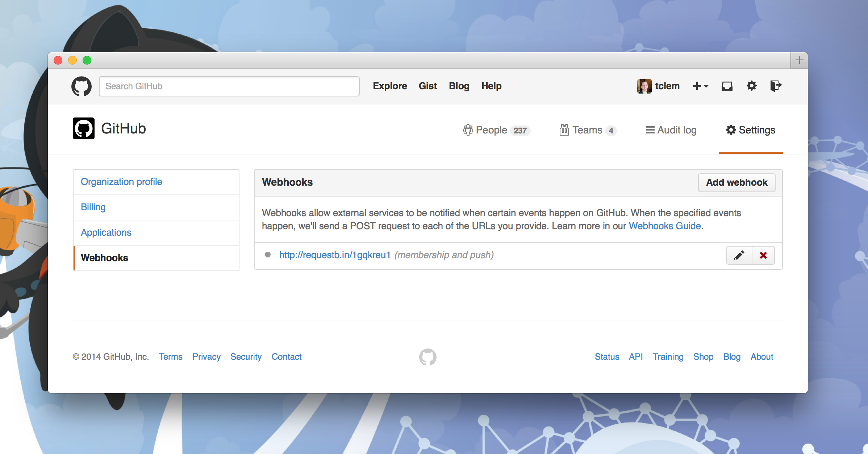Switch to the People tab
Viewport: 868px width, 454px height.
point(497,130)
